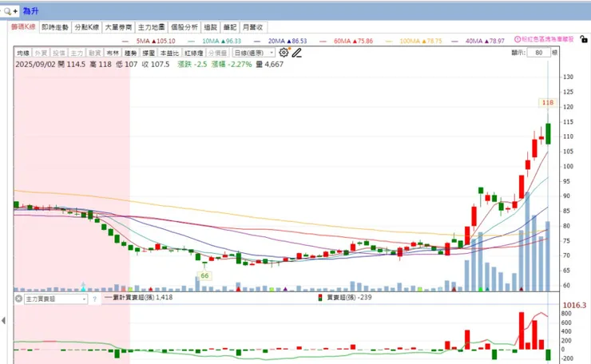Click the pink info circle icon
This screenshot has width=591, height=364.
tap(518, 39)
